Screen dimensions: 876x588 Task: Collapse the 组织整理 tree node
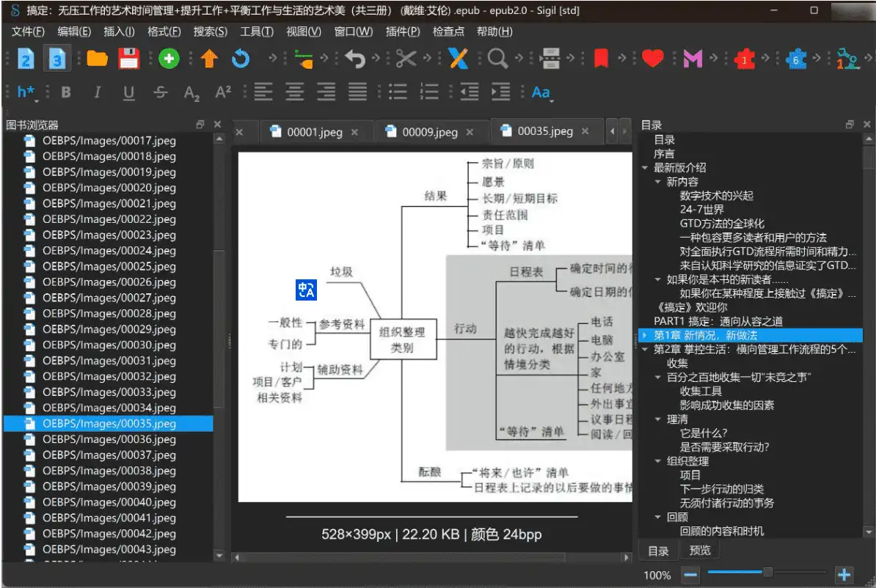point(657,461)
